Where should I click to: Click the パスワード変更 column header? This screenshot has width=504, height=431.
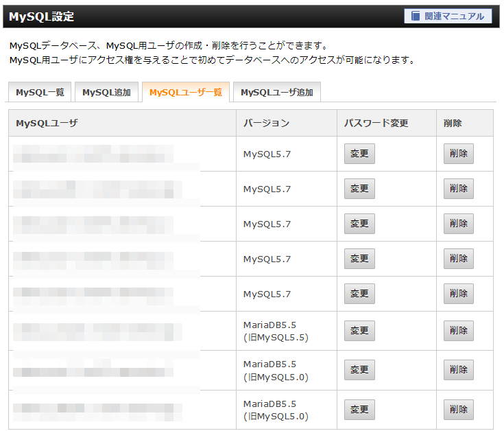(x=387, y=123)
